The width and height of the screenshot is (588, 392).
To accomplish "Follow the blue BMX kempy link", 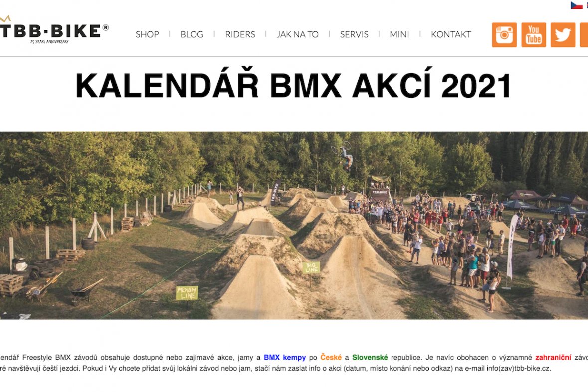I will click(x=285, y=358).
